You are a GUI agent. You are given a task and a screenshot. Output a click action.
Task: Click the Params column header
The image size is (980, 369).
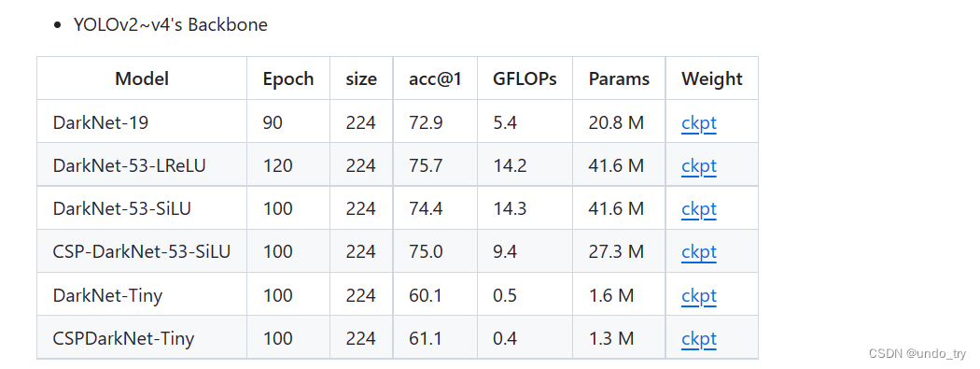click(619, 78)
